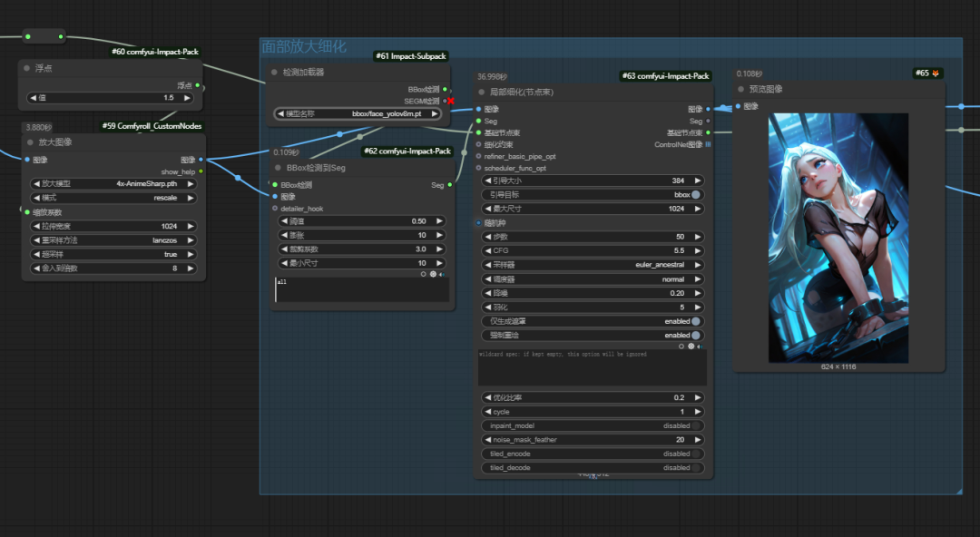Screen dimensions: 980x537
Task: Enable the tiled_decode switch
Action: (x=696, y=468)
